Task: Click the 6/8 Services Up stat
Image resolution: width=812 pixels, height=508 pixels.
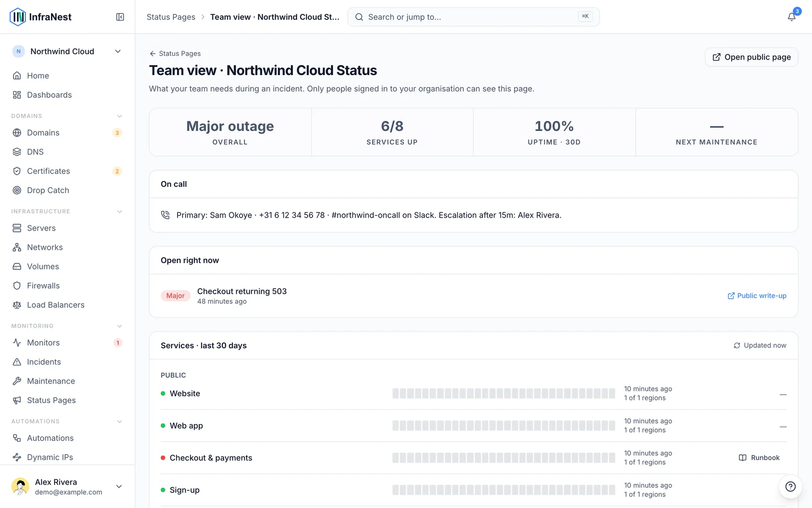Action: [392, 132]
